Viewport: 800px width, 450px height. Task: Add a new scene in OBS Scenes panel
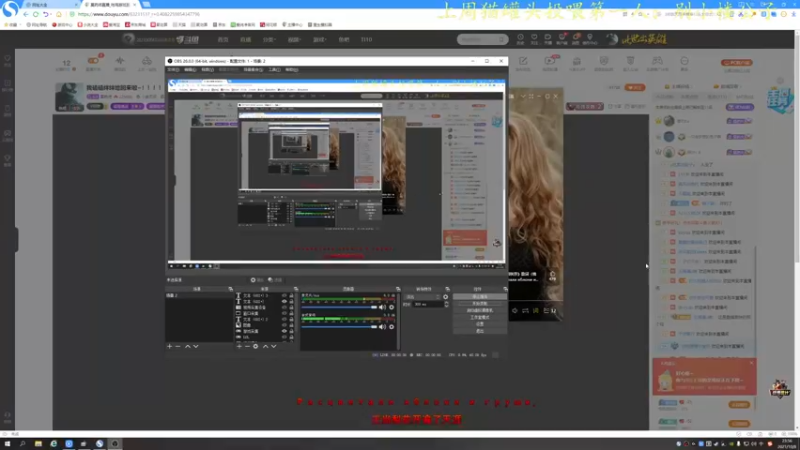(x=169, y=346)
